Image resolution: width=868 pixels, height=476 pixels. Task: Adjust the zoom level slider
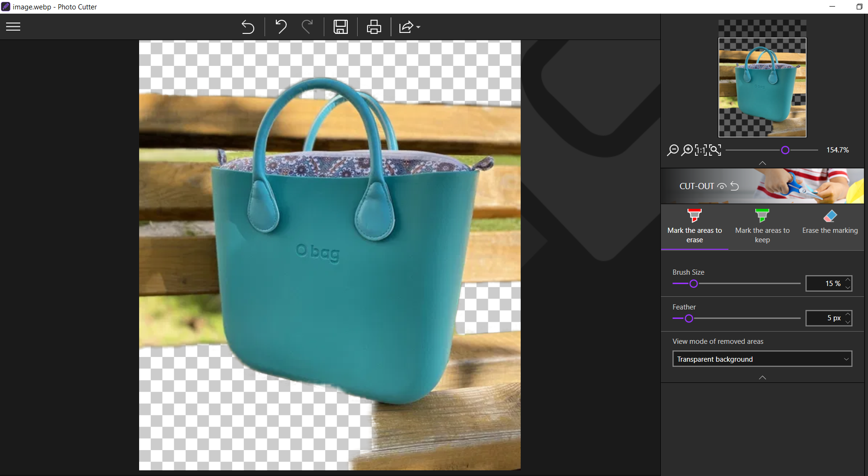(x=785, y=150)
